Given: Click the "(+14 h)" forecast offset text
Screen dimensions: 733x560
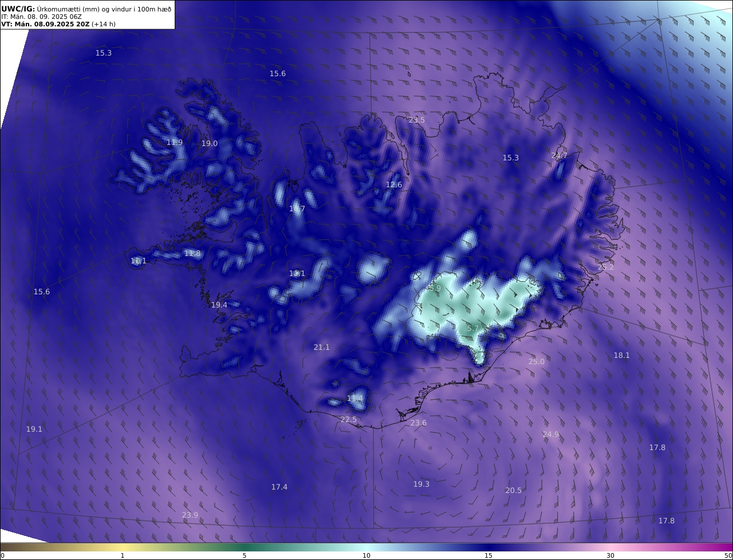Looking at the screenshot, I should coord(104,25).
